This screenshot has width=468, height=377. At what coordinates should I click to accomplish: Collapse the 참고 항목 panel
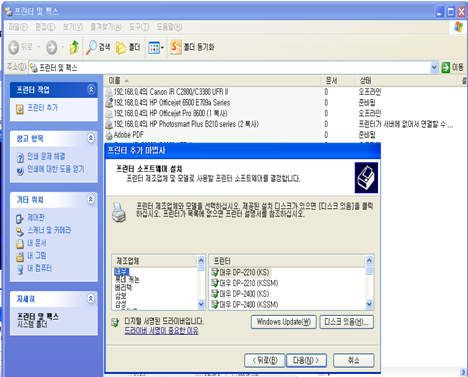[91, 138]
